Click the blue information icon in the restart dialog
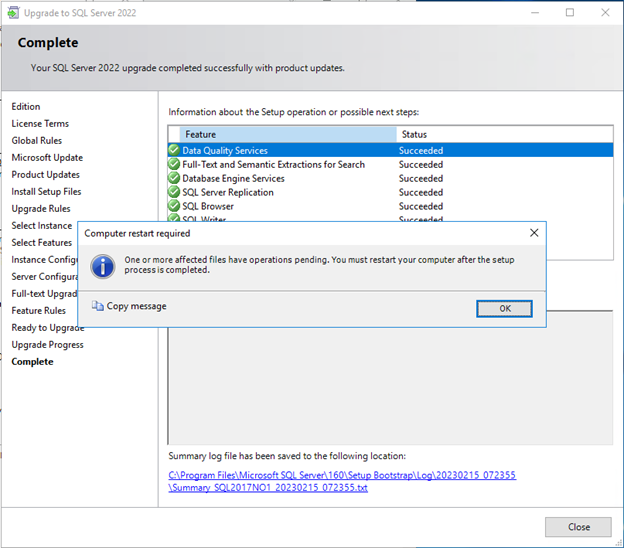 pyautogui.click(x=102, y=266)
